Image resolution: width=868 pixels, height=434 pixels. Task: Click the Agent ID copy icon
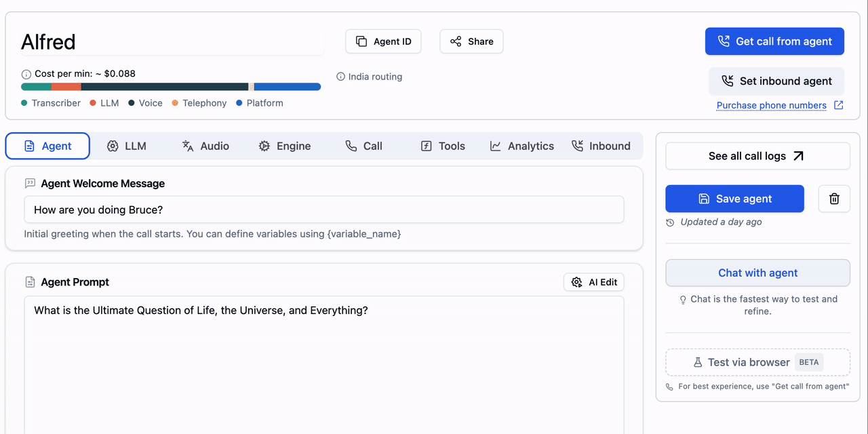point(360,41)
